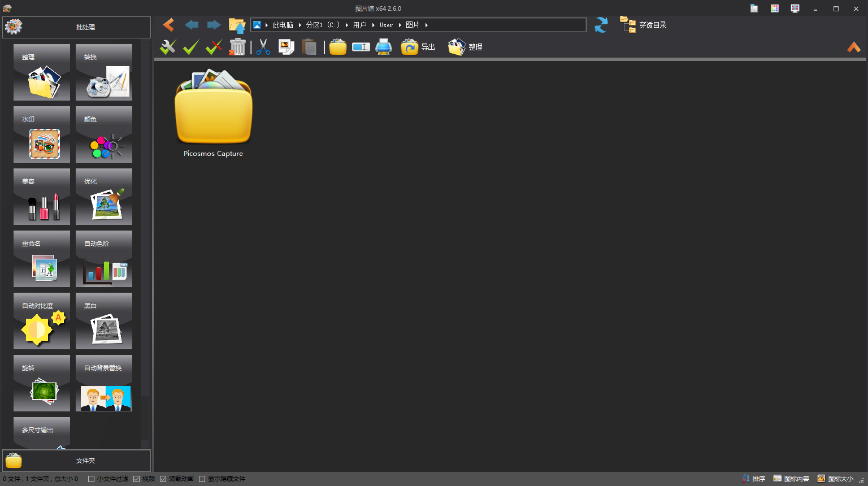Select the Picosmos Capture folder thumbnail
Image resolution: width=868 pixels, height=486 pixels.
213,113
